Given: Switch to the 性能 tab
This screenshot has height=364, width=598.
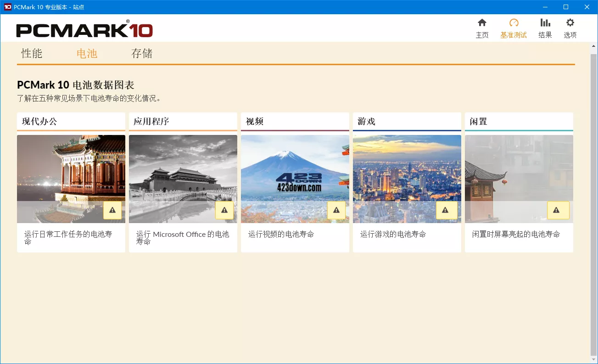Looking at the screenshot, I should tap(31, 53).
